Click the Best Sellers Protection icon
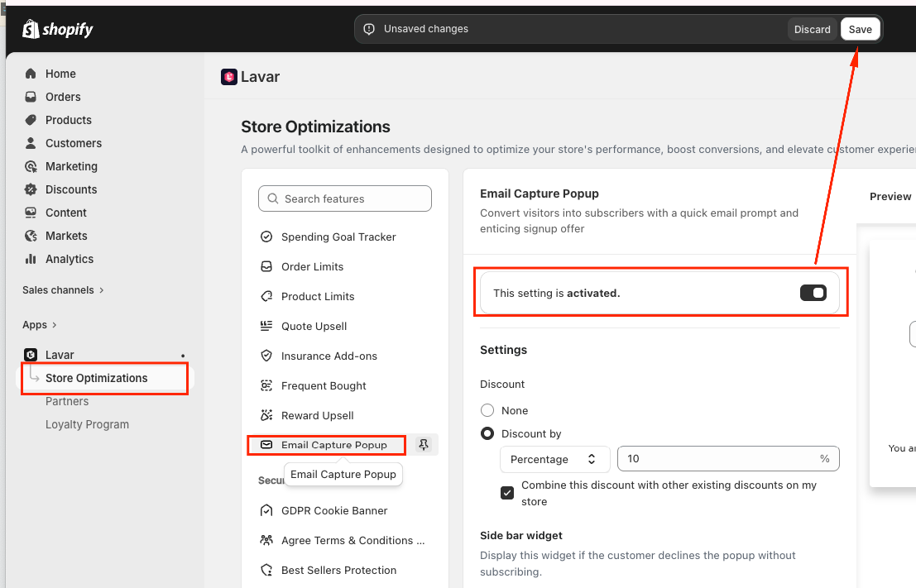 pos(266,570)
